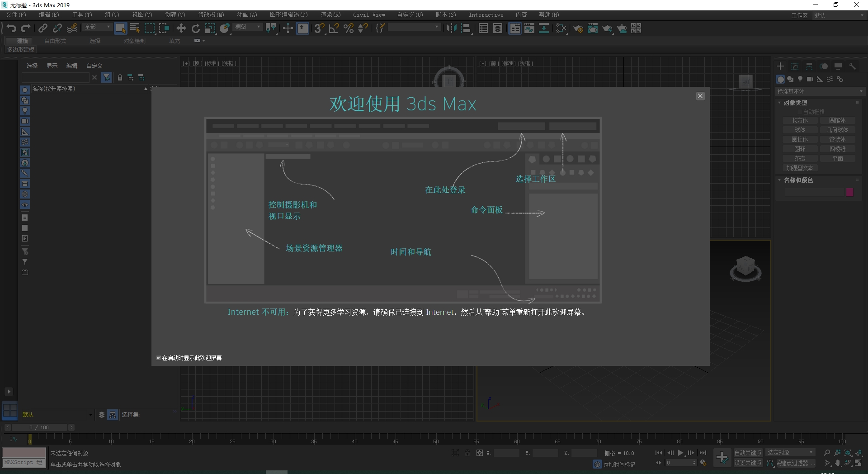Open the Utilities wrench tab

(853, 66)
